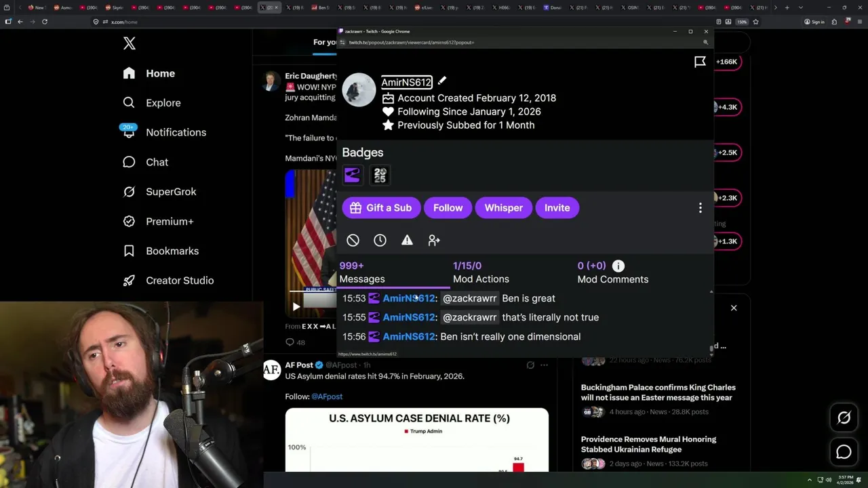Click @zackrawrr mention in 15:55 message
Screen dimensions: 868x488
pos(469,317)
